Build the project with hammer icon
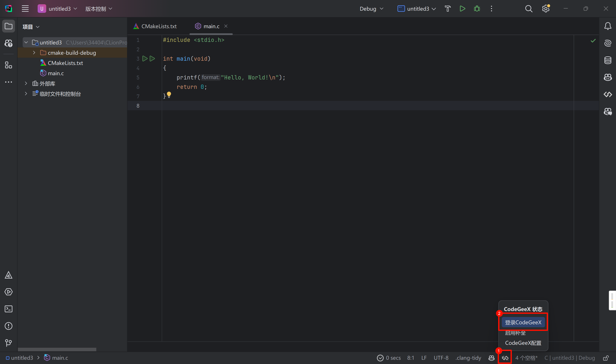The width and height of the screenshot is (616, 364). click(x=448, y=9)
